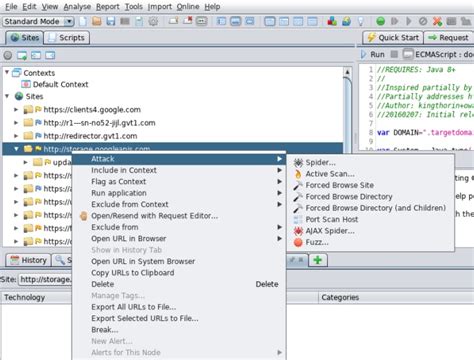Screen dimensions: 474x360
Task: Expand the http://redirector.gvt1.com node
Action: click(x=16, y=136)
